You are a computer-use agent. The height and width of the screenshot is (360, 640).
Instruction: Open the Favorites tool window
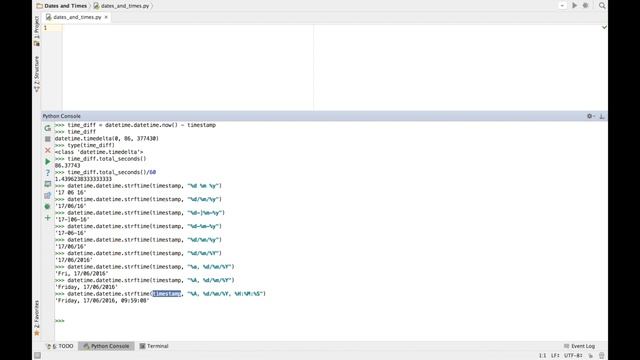click(37, 318)
